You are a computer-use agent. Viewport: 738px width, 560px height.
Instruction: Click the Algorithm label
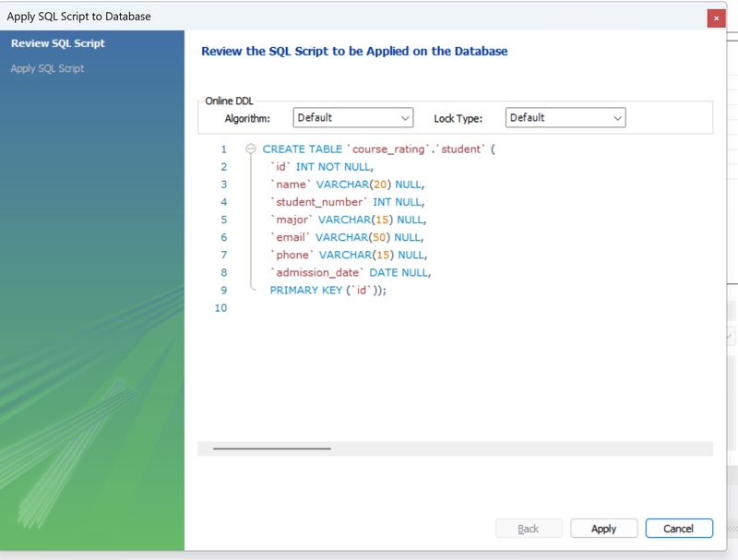click(x=247, y=119)
